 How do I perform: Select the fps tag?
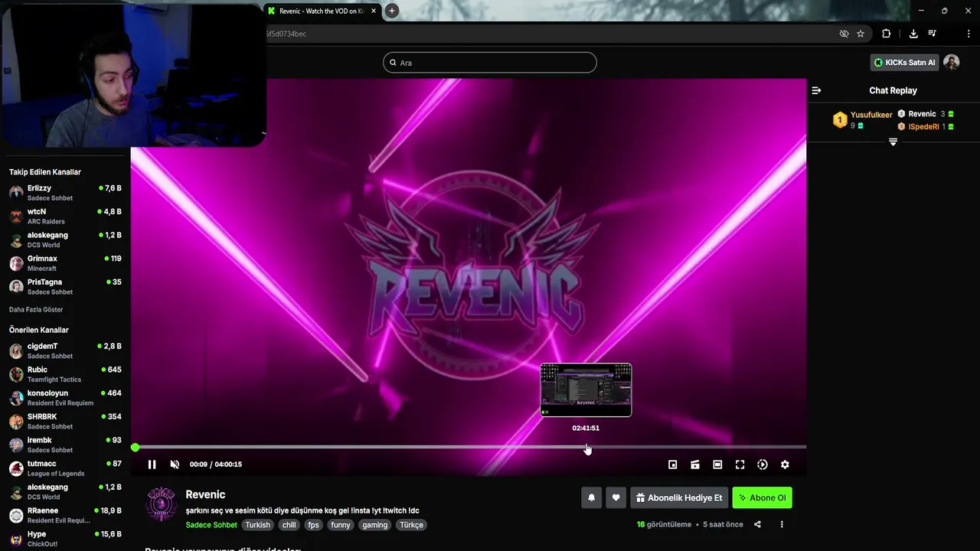pos(313,525)
